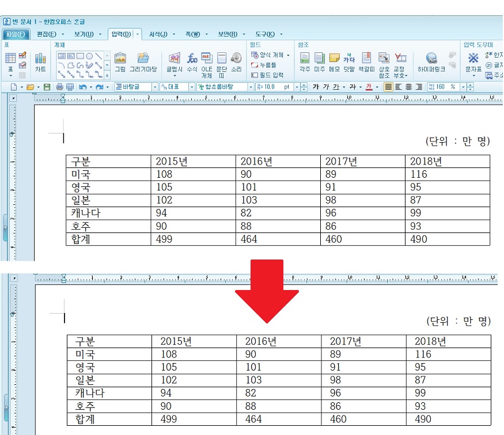Add an endnote with 미주 icon
Screen dimensions: 504x435
319,62
